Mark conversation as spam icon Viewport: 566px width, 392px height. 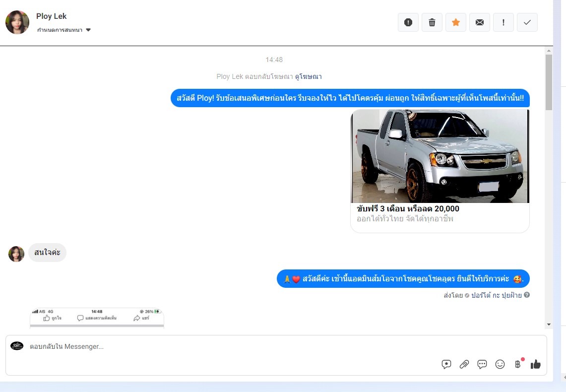408,22
